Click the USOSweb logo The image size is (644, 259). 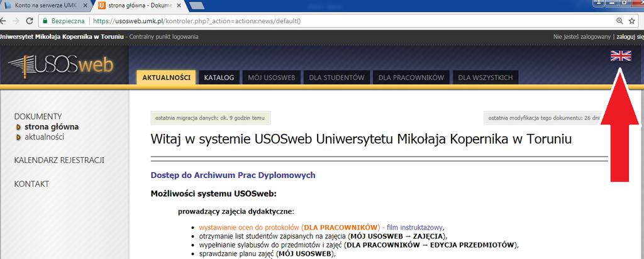click(60, 65)
